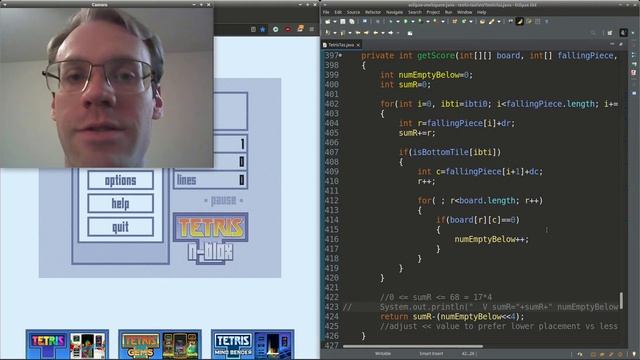Expand the Debug dropdown arrow

tap(398, 22)
